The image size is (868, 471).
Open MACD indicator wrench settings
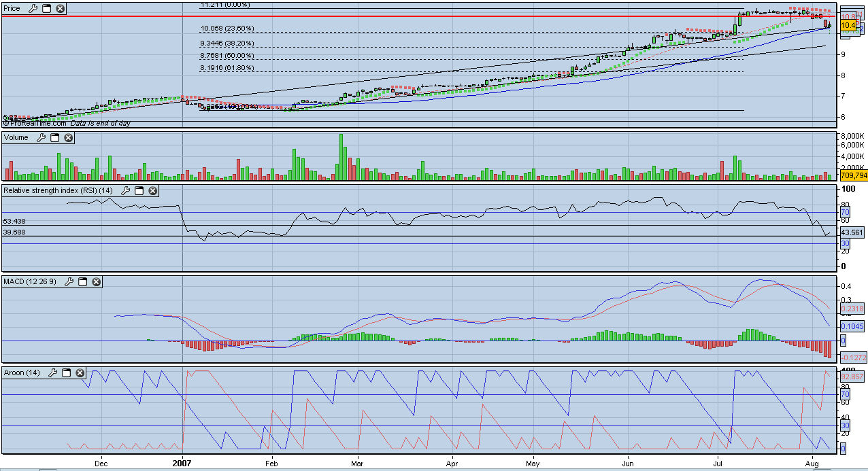68,281
